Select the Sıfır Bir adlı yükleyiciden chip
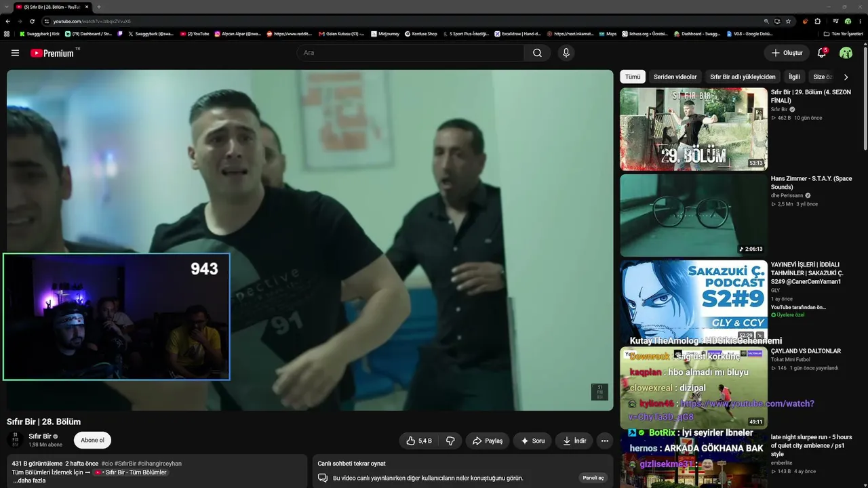Screen dimensions: 868x488 point(743,77)
